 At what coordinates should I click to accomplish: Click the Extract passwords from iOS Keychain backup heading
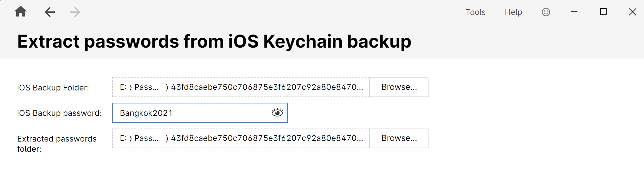pos(214,41)
